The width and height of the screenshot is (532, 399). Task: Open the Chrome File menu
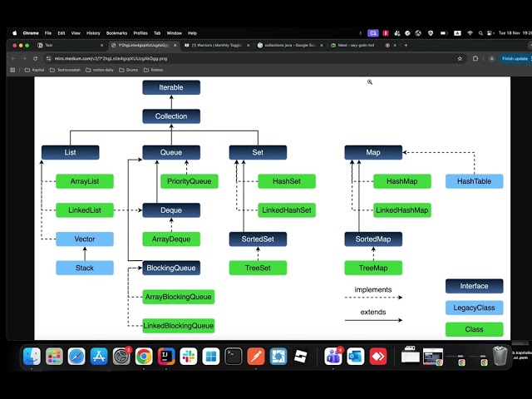click(48, 33)
